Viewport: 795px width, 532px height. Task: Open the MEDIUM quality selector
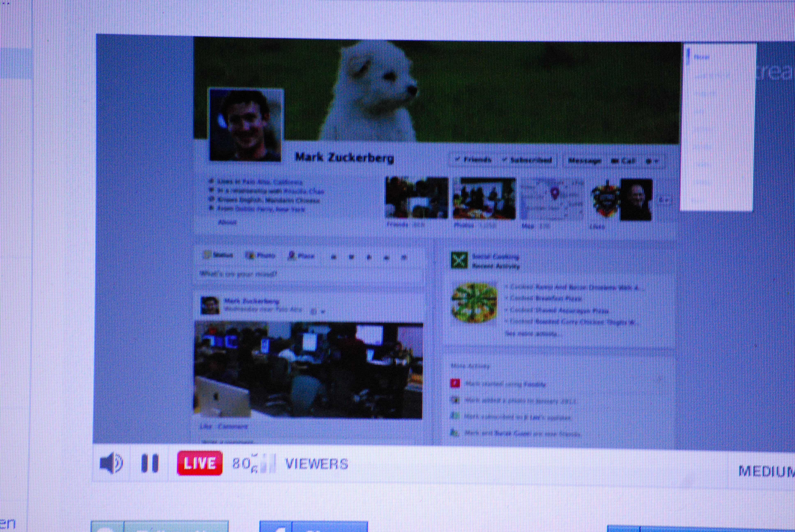(766, 471)
